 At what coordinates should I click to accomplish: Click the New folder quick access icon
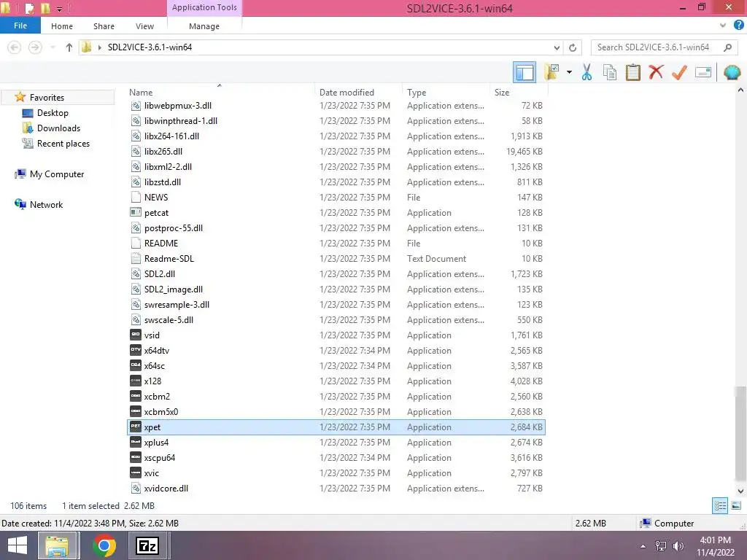[45, 8]
